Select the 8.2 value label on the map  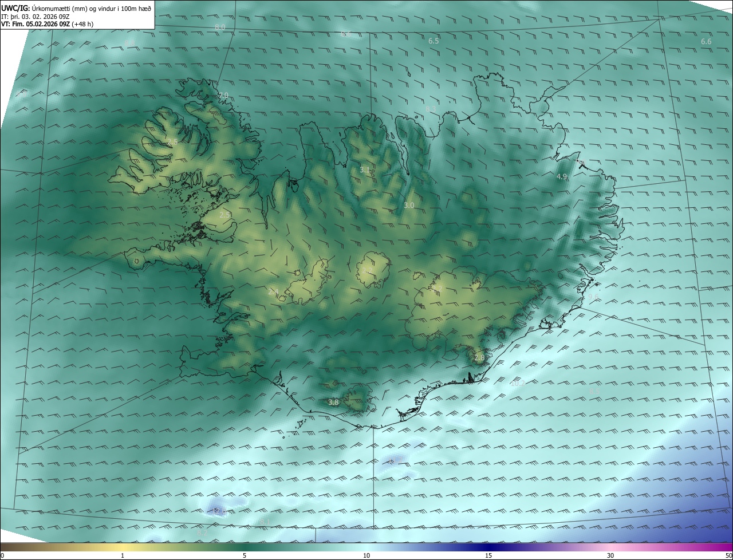[x=202, y=533]
